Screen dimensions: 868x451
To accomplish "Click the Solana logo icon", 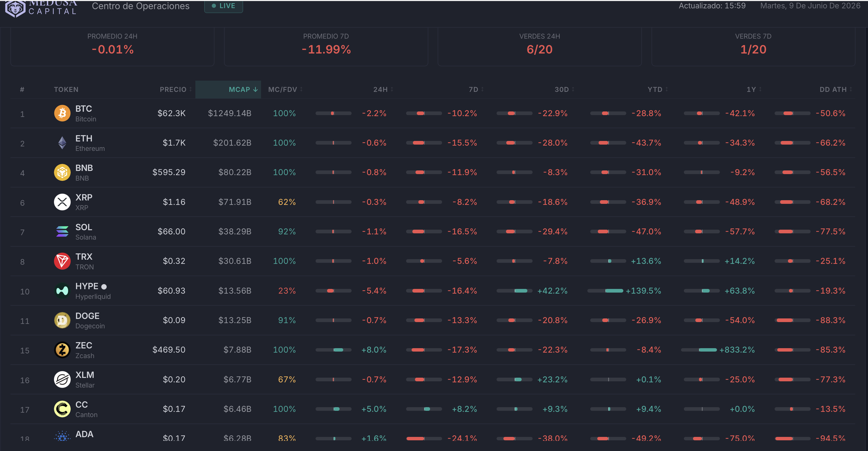I will (x=62, y=232).
